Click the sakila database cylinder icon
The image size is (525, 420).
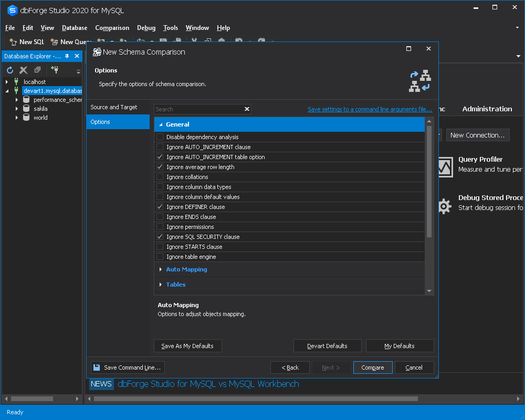pyautogui.click(x=26, y=108)
